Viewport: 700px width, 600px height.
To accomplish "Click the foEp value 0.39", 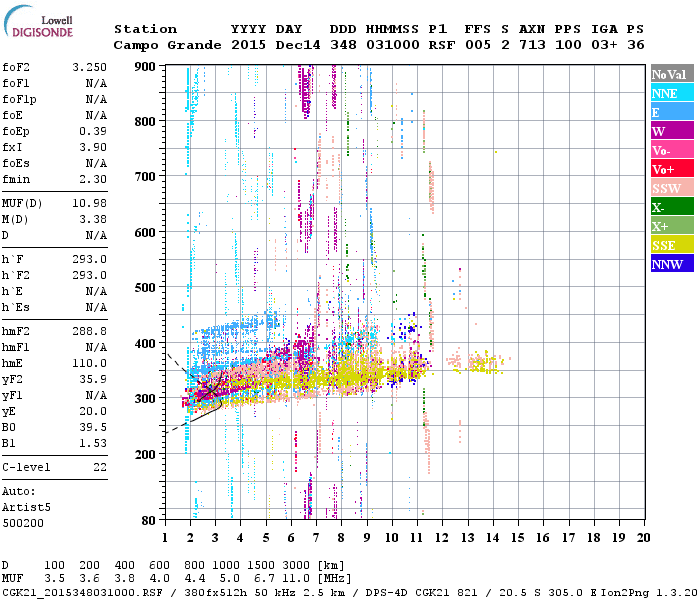I will 93,131.
